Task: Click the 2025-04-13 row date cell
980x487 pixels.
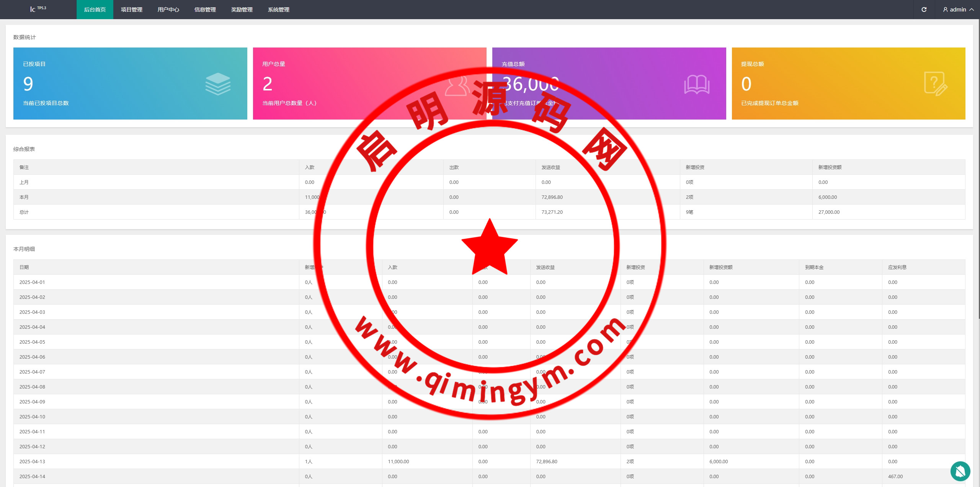Action: tap(33, 461)
